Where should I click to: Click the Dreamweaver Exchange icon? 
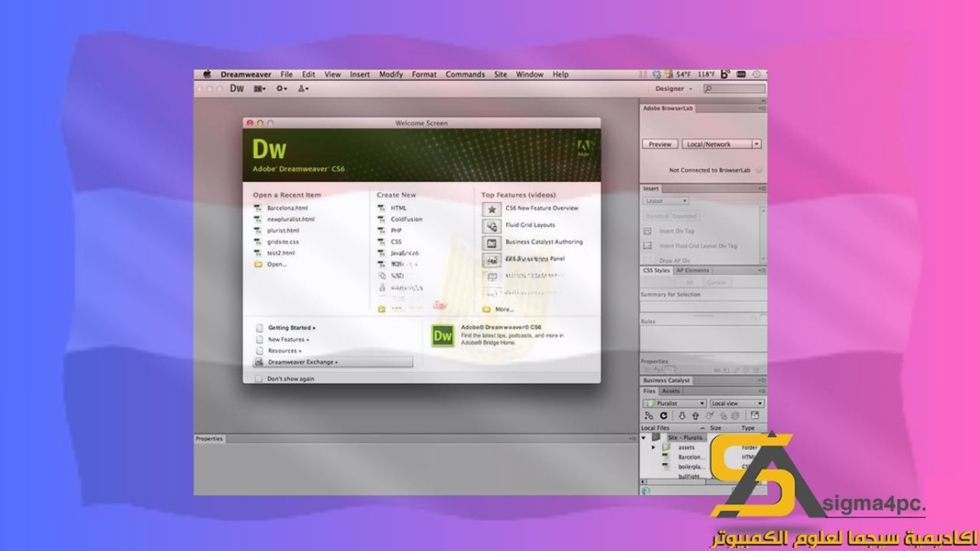click(x=259, y=362)
